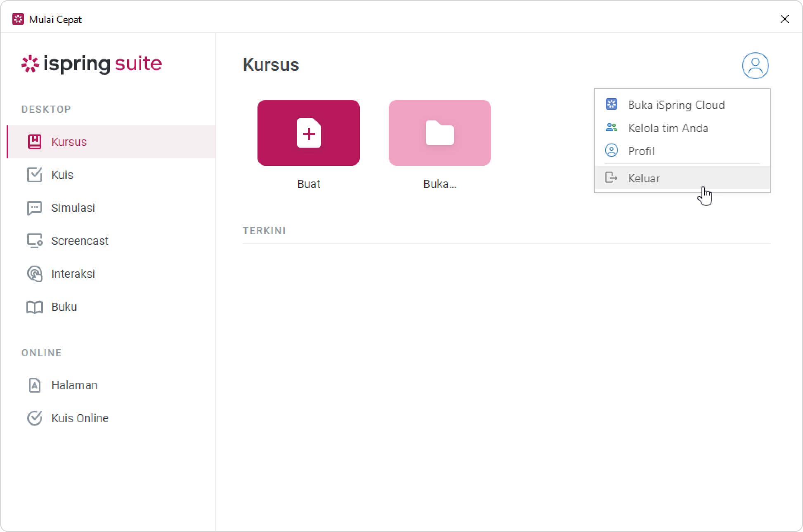Click the team people icon in menu
Image resolution: width=803 pixels, height=532 pixels.
612,127
